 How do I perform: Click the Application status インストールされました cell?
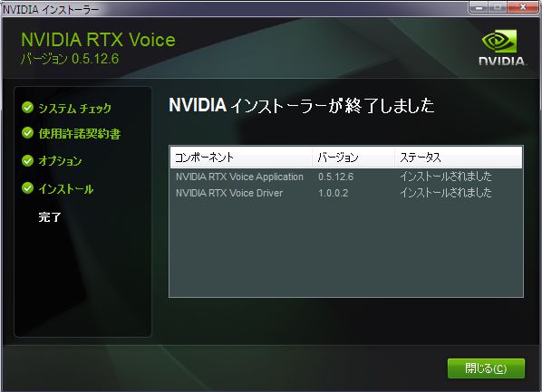tap(446, 177)
